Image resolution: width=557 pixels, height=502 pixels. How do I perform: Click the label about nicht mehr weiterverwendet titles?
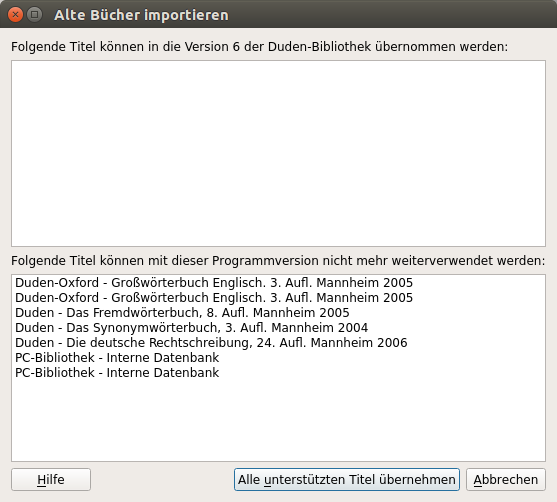point(278,260)
